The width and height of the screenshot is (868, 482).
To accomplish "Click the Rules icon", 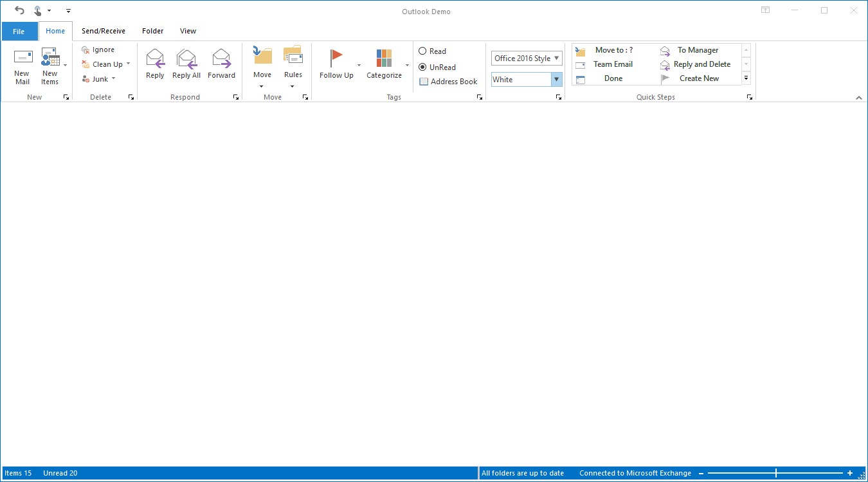I will (293, 55).
